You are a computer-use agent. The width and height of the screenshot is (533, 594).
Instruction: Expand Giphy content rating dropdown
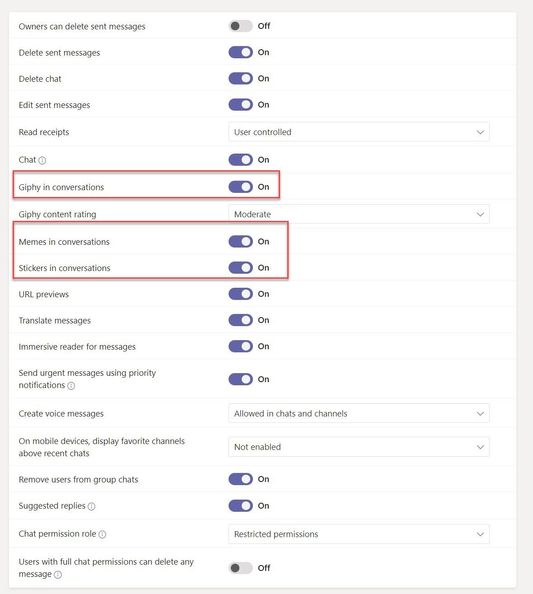point(359,214)
